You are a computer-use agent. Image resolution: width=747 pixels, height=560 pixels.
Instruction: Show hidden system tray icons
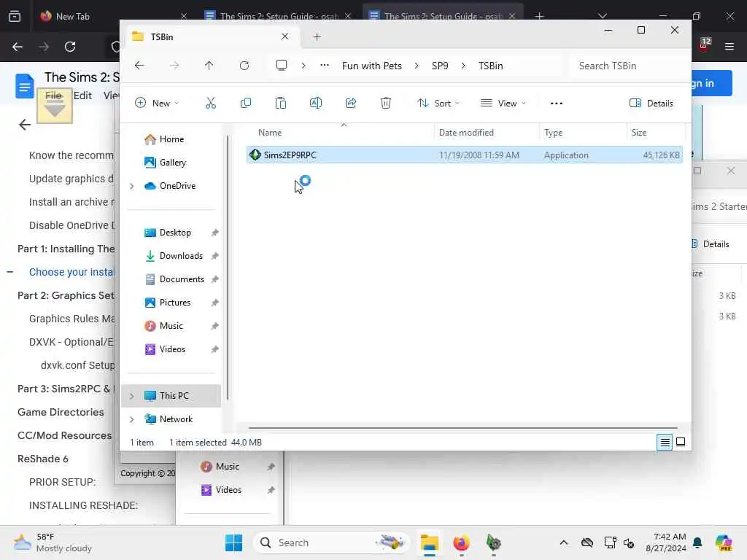point(564,542)
